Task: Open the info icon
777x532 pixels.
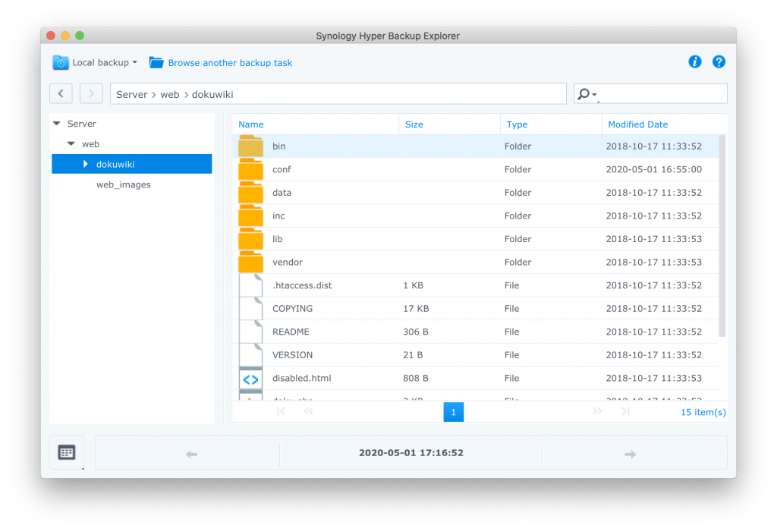Action: (695, 61)
